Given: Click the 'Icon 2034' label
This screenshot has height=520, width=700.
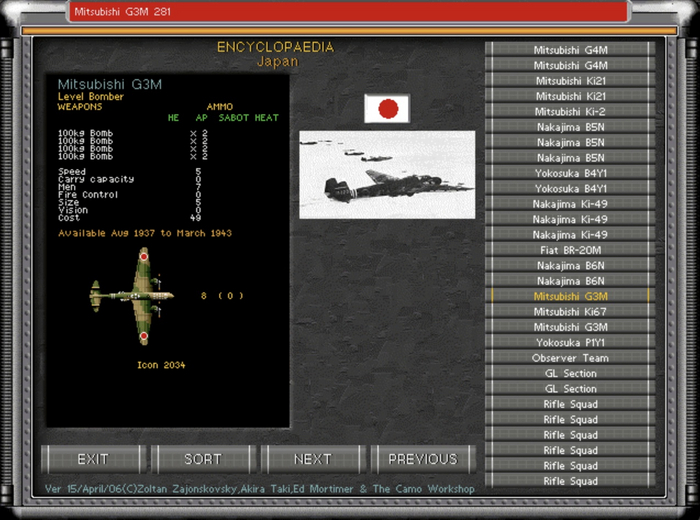Looking at the screenshot, I should [x=161, y=365].
